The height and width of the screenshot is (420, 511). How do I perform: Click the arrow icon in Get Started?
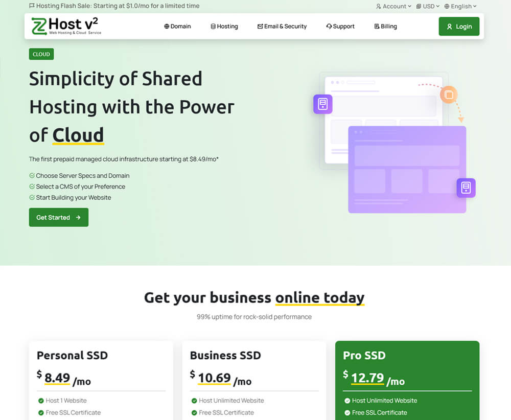78,217
